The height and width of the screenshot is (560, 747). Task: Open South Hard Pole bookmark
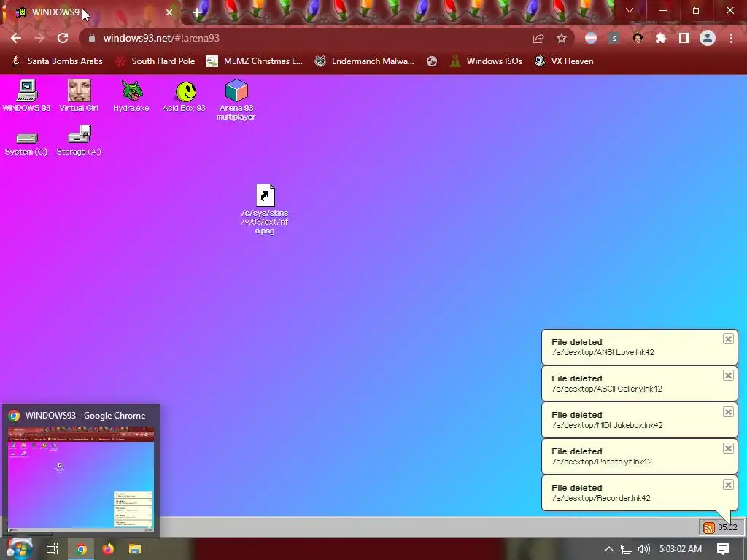(x=155, y=61)
